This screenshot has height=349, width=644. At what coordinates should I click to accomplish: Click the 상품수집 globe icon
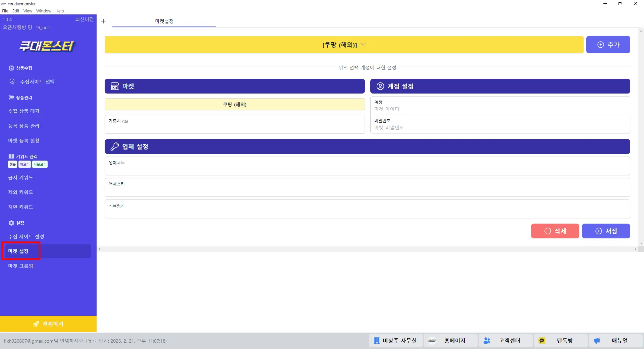click(x=11, y=68)
